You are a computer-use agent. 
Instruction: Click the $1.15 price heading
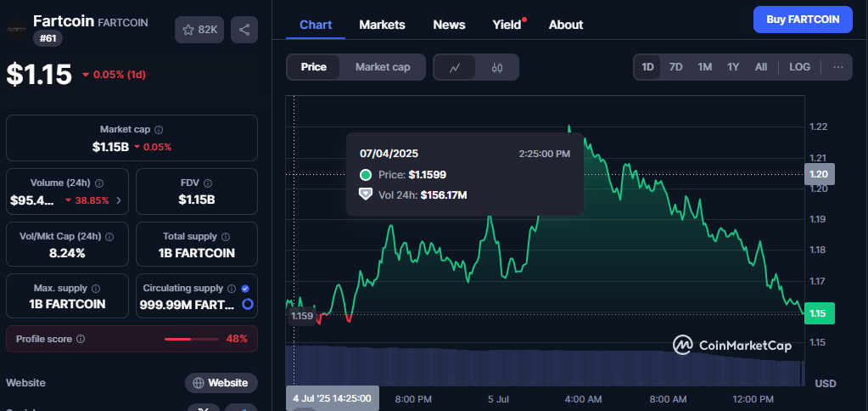[39, 74]
